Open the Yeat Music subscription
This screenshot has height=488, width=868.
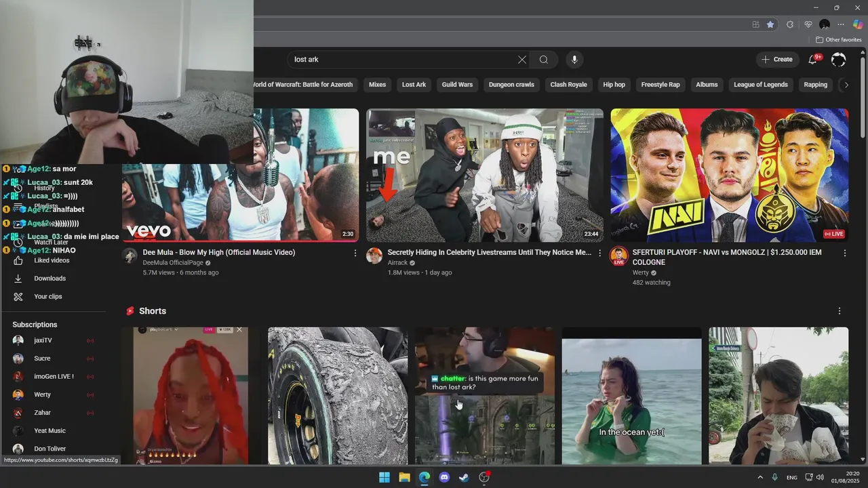click(x=50, y=430)
